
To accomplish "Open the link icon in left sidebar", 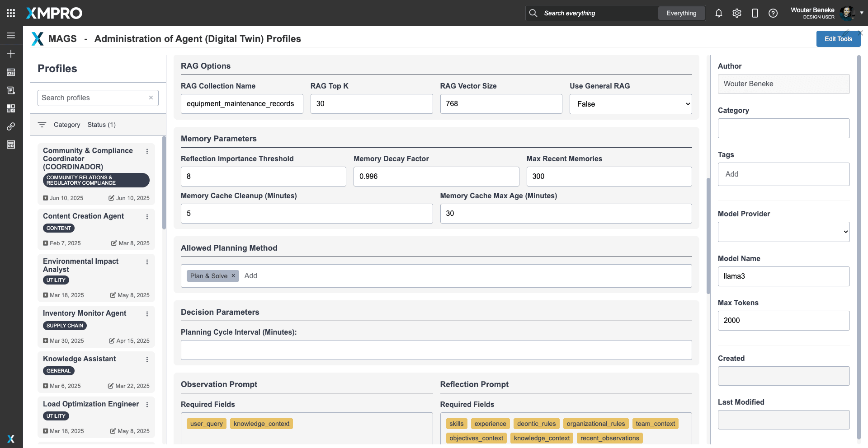I will coord(11,126).
